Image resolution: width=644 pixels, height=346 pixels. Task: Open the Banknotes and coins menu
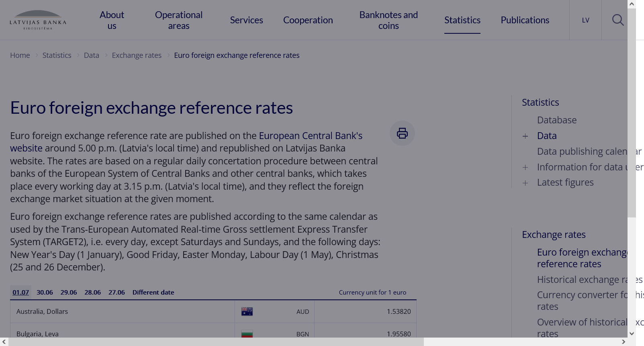(388, 20)
